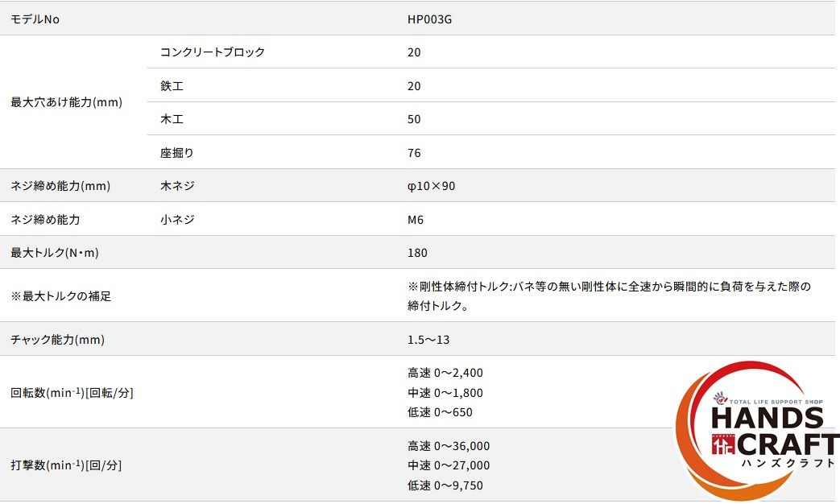Click the 木ネジ size φ10×90
This screenshot has width=840, height=504.
[432, 186]
